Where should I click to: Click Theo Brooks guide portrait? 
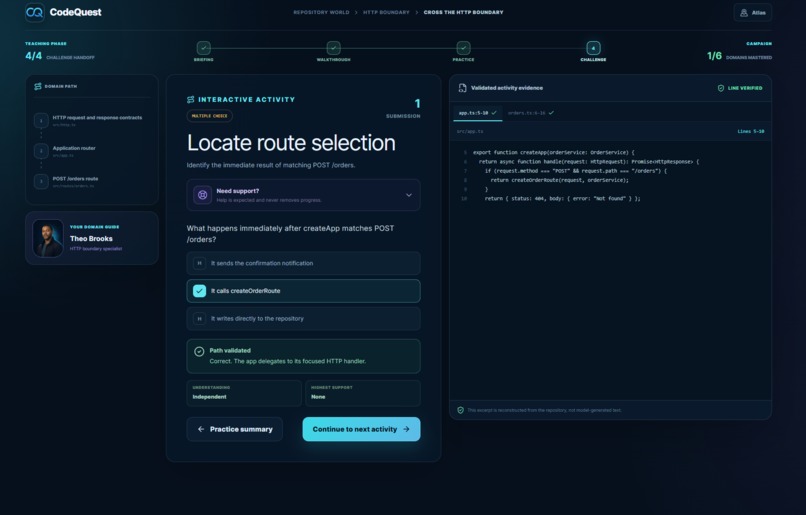coord(48,238)
